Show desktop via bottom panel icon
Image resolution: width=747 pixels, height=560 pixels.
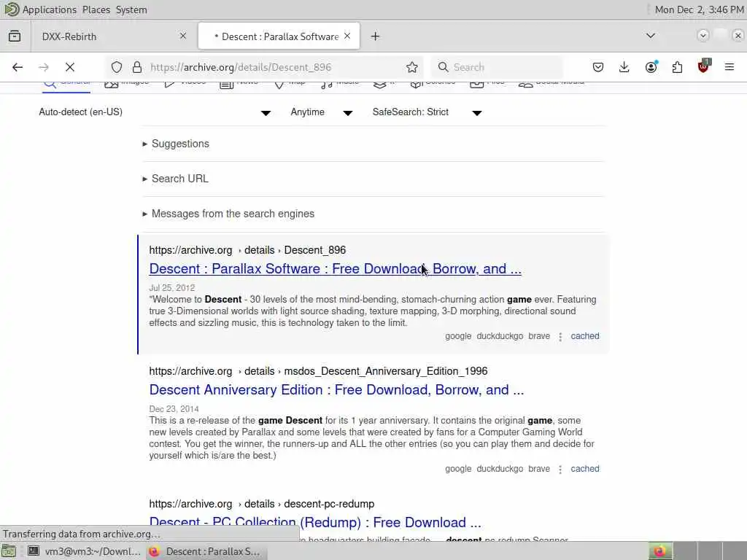coord(9,551)
